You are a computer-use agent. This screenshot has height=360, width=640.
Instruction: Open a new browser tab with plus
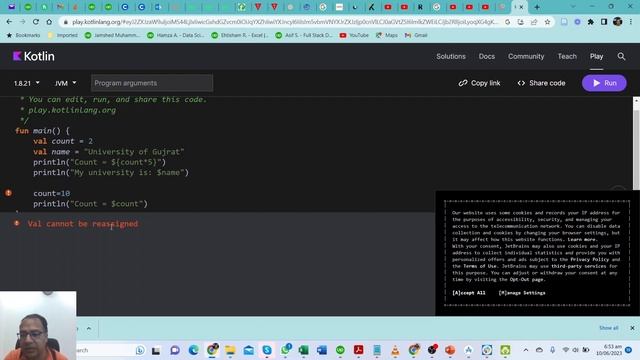(537, 7)
